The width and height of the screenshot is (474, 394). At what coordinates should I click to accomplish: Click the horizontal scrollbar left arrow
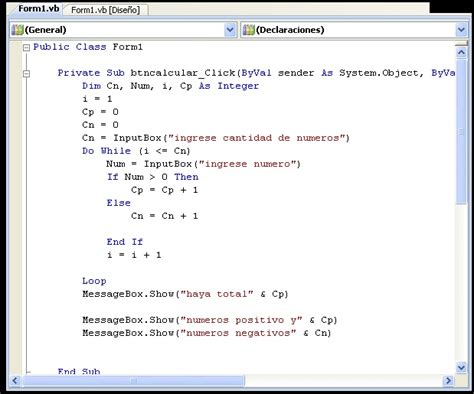tap(15, 380)
